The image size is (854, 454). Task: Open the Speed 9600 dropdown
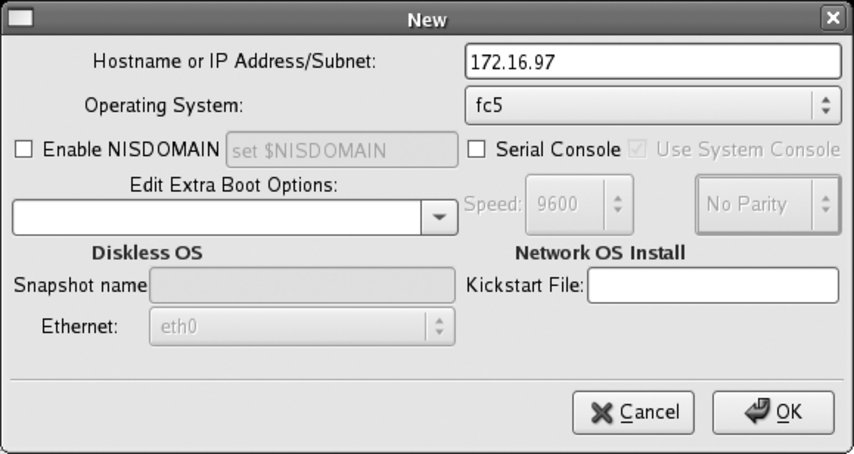pyautogui.click(x=579, y=204)
